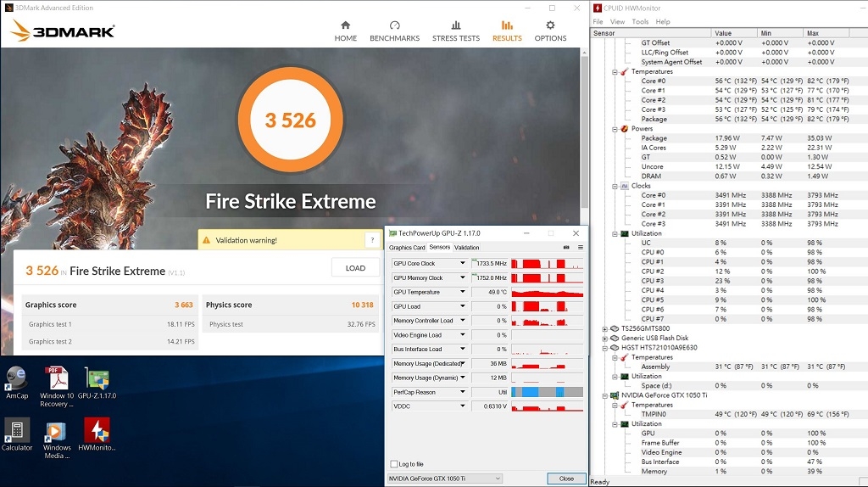
Task: Click the HWMonitor Sensor column header
Action: [x=650, y=33]
